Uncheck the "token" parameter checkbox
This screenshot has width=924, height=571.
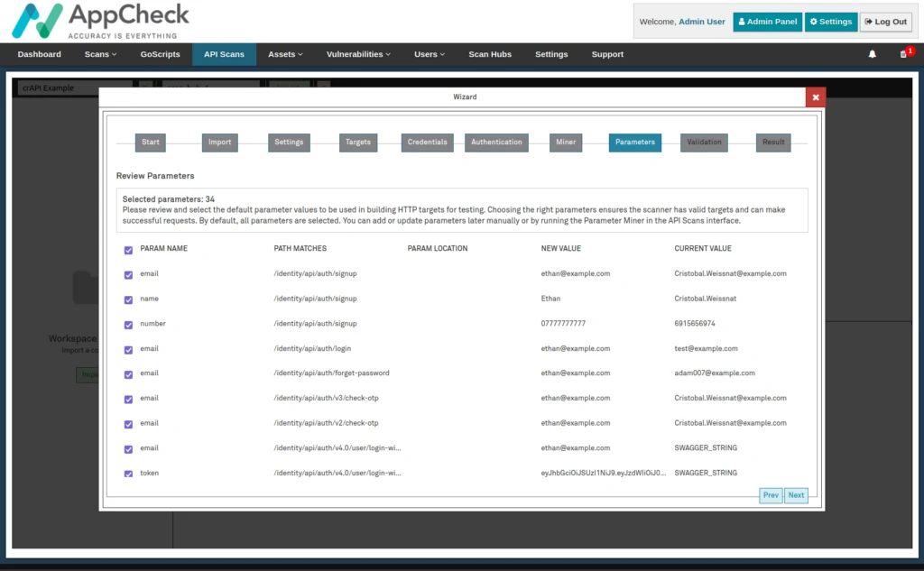click(128, 473)
